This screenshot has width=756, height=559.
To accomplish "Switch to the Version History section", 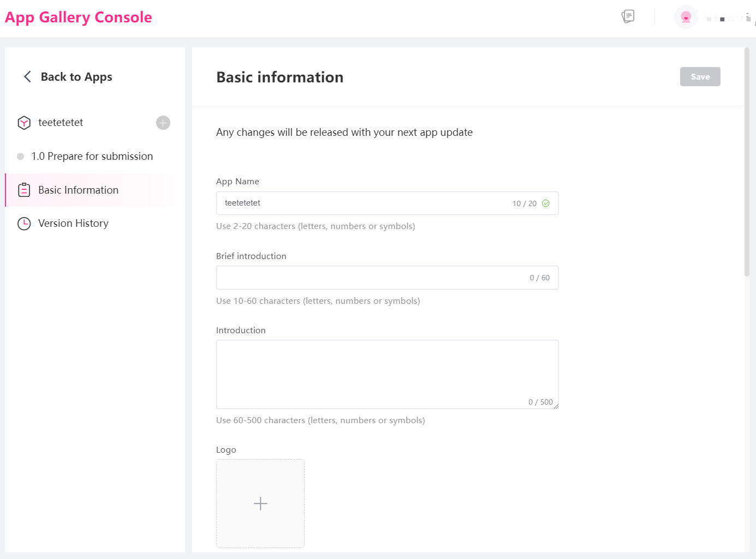I will 73,224.
